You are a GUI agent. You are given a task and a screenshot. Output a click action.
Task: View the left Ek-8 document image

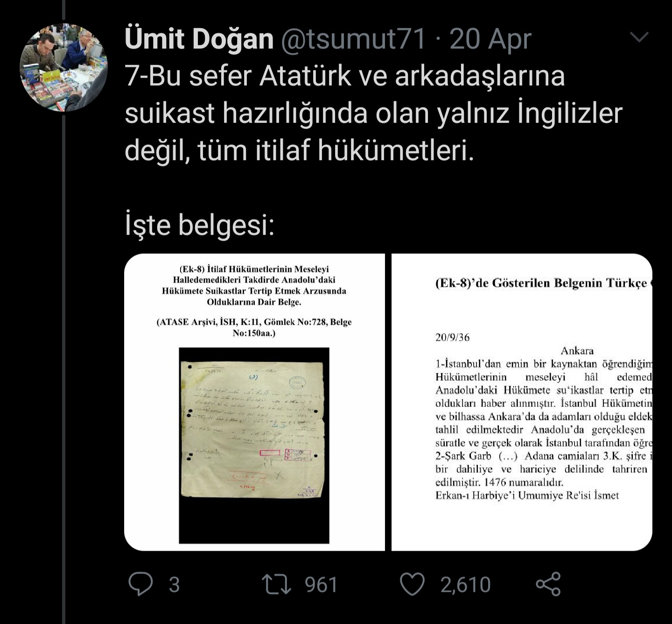[254, 402]
